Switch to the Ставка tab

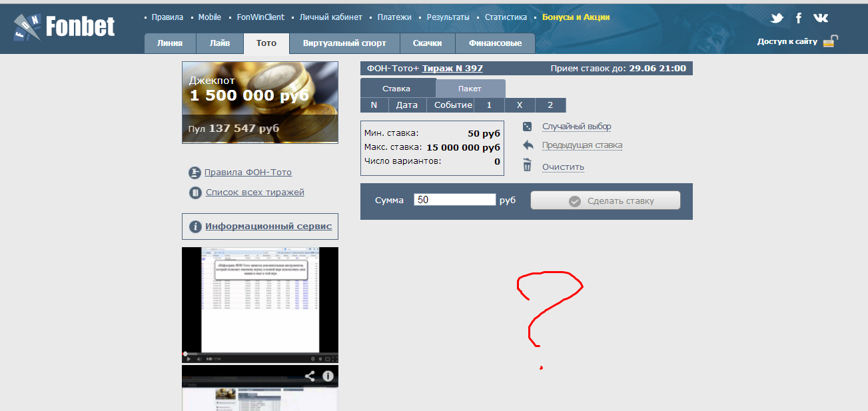(397, 89)
